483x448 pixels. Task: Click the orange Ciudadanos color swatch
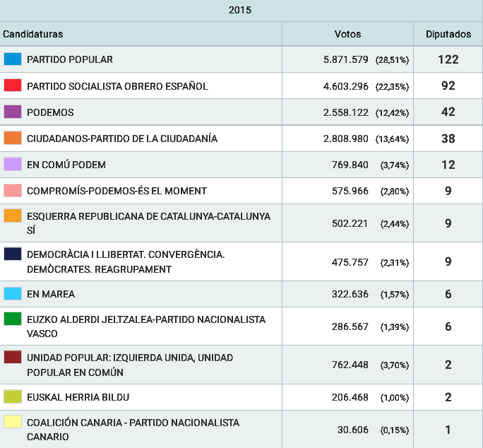(x=13, y=138)
